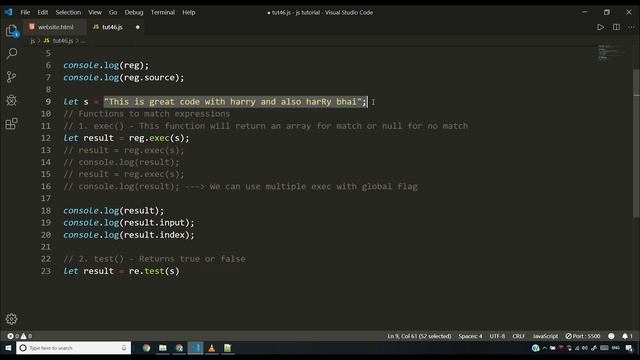Click the js folder in breadcrumb
Viewport: 640px width, 360px height.
33,41
